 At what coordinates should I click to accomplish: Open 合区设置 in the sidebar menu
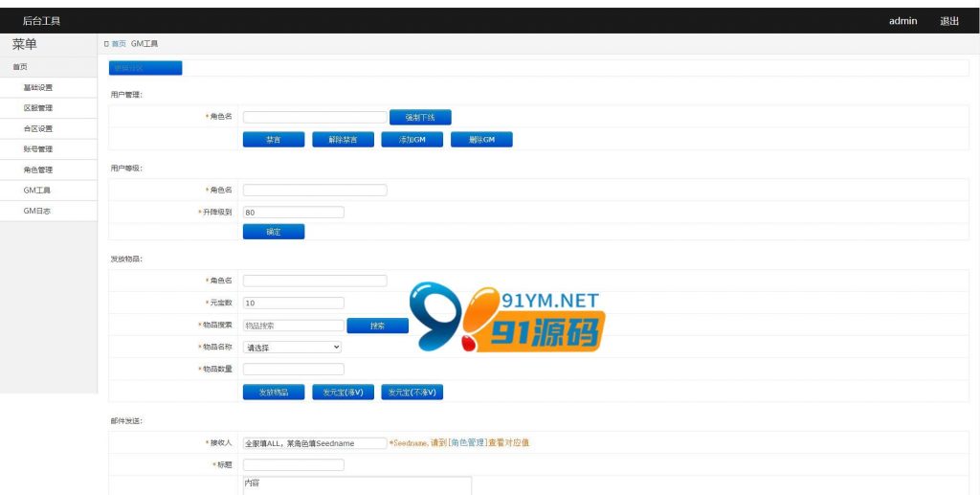coord(37,128)
